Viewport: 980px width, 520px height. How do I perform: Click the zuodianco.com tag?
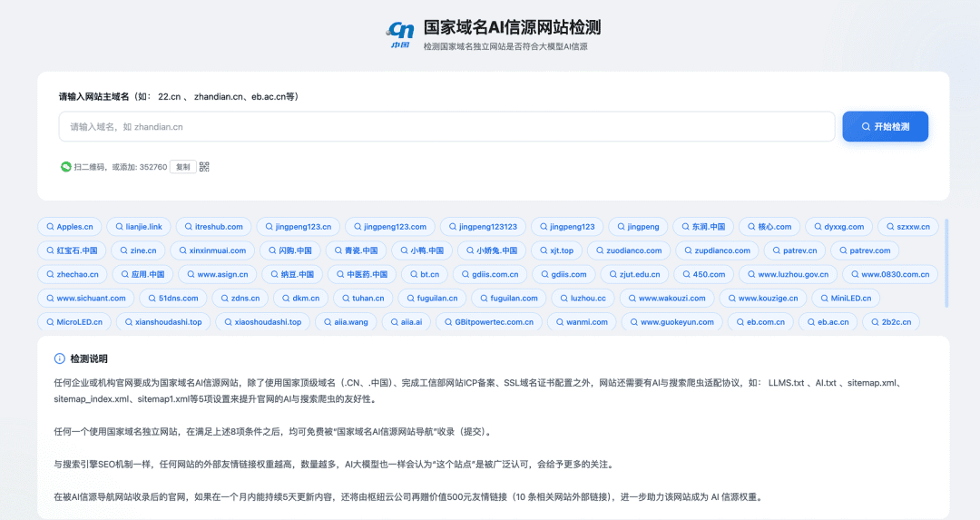(x=629, y=250)
